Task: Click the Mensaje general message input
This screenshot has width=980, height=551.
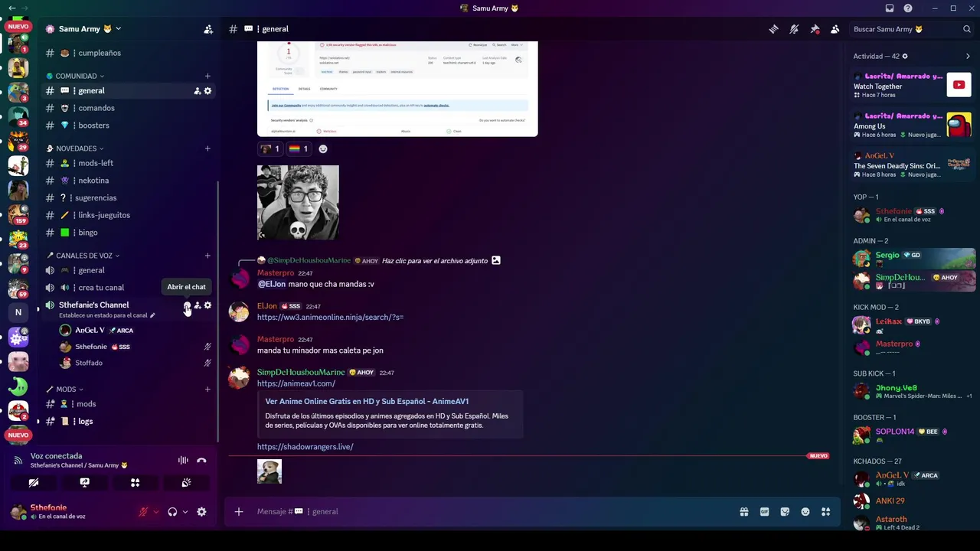Action: [x=490, y=511]
